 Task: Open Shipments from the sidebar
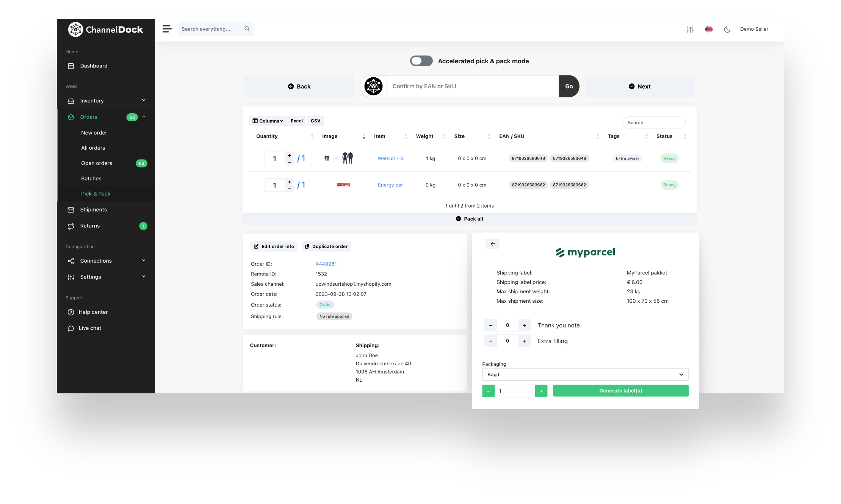[x=93, y=210]
